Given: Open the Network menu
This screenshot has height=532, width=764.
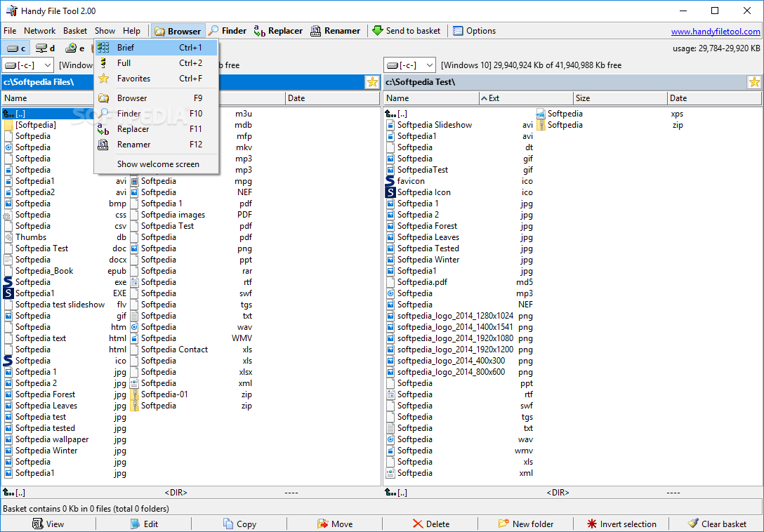Looking at the screenshot, I should [39, 31].
